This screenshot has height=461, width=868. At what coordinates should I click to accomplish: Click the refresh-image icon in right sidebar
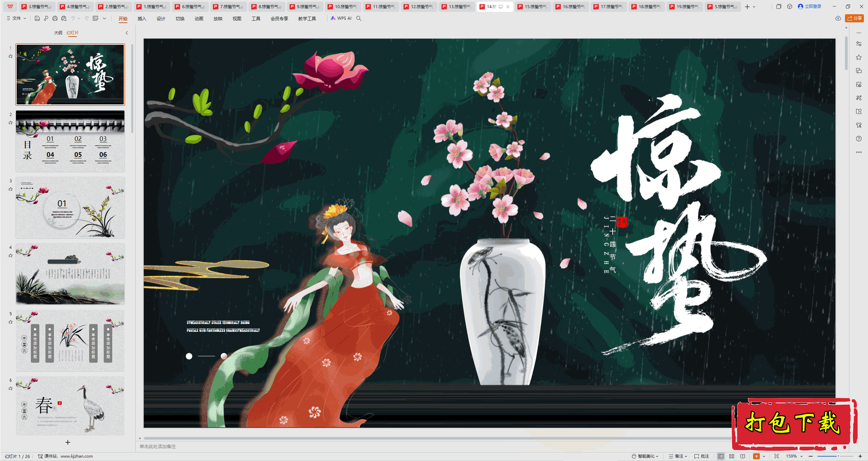(859, 84)
